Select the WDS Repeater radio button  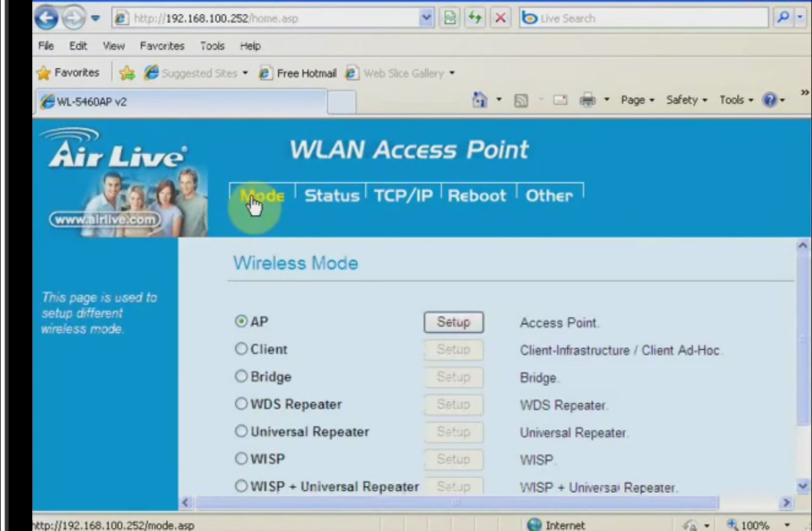pyautogui.click(x=241, y=404)
